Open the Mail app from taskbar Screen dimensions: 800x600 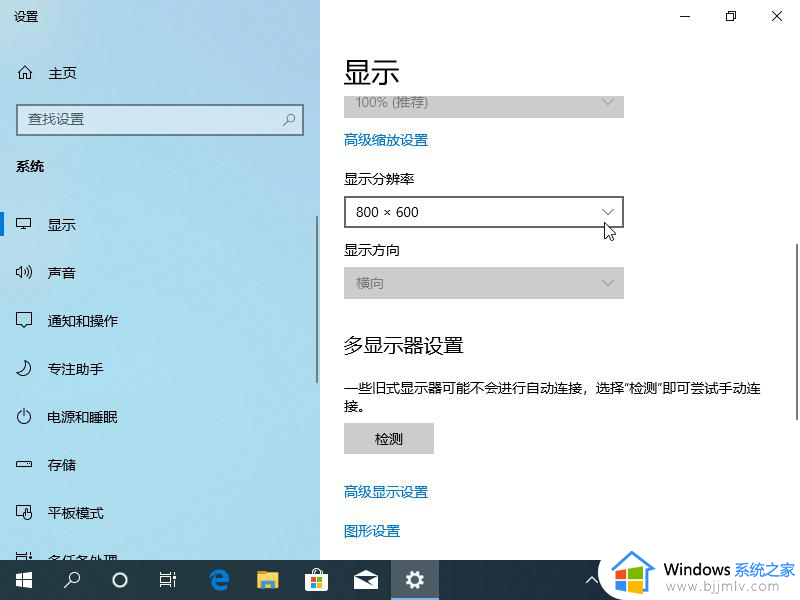tap(366, 580)
